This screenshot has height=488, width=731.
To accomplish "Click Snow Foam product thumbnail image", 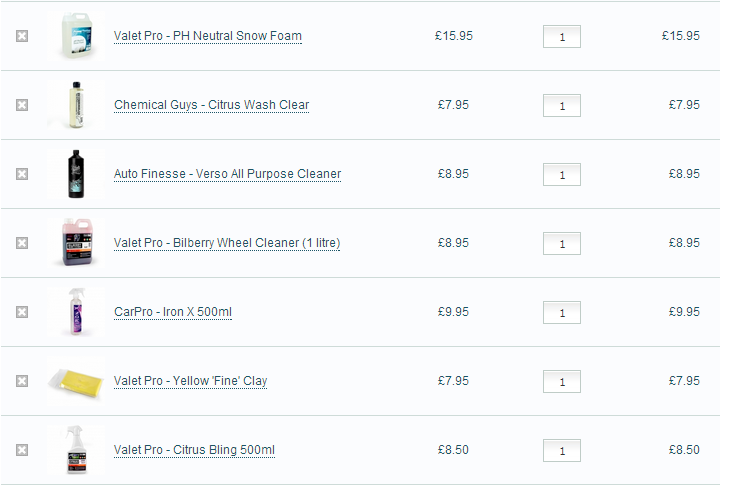I will [75, 35].
